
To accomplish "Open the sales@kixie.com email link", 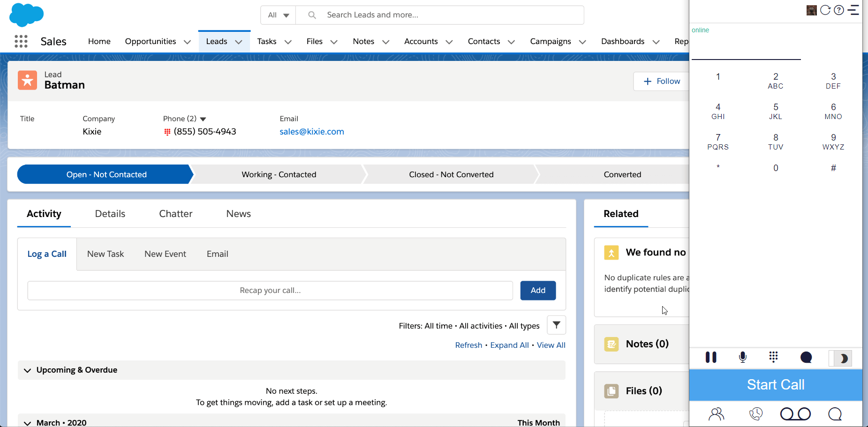I will tap(312, 132).
